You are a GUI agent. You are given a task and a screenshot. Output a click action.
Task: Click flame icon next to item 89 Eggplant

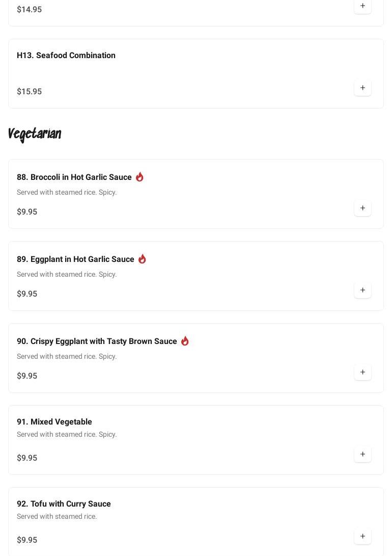pos(142,259)
